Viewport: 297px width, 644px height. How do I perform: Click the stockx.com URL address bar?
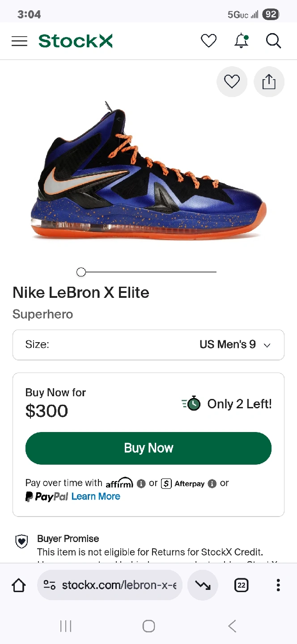110,585
